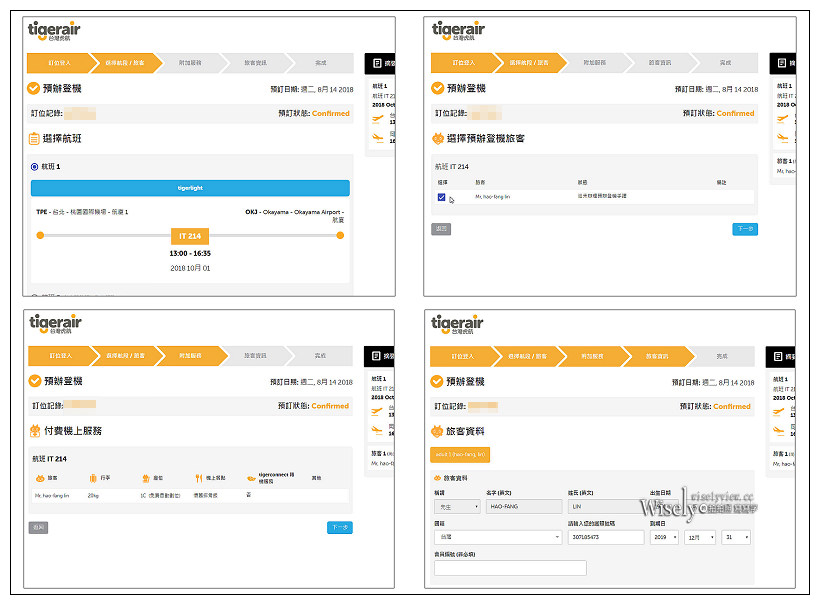820x605 pixels.
Task: Click the list icon next to 選擇航班
Action: (x=32, y=138)
